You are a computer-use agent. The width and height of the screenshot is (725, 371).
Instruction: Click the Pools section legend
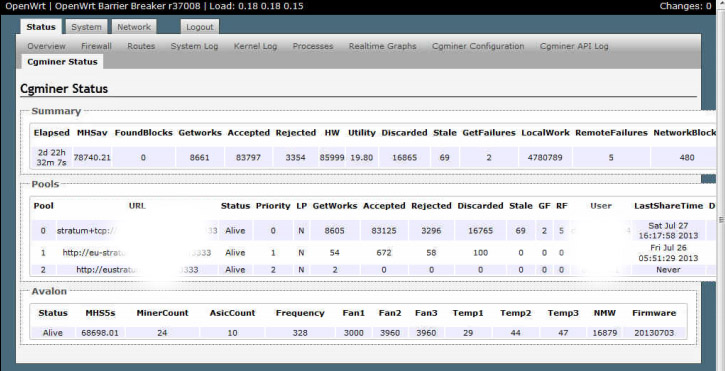click(45, 184)
